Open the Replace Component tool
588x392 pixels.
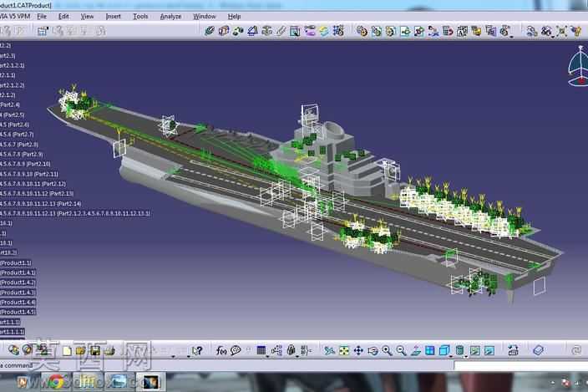coord(433,31)
